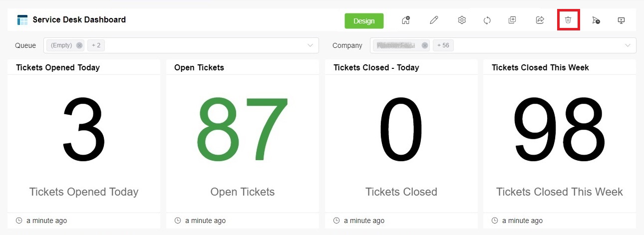Expand the Queue filter dropdown arrow
The width and height of the screenshot is (644, 235).
point(310,45)
